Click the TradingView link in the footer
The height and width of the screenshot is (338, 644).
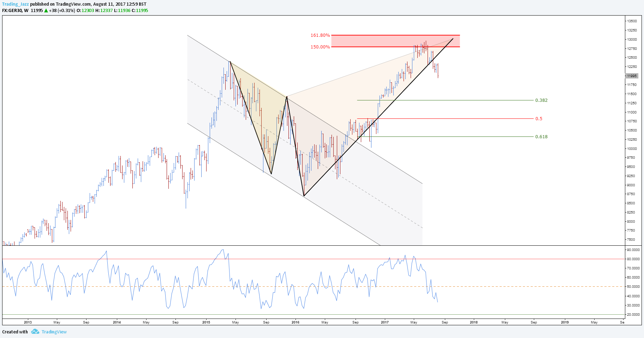click(x=54, y=332)
